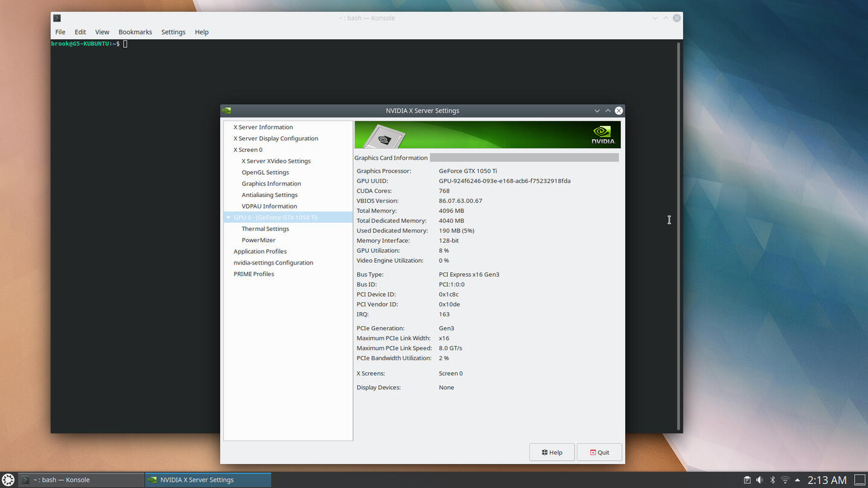Open the Konsole View menu
Viewport: 868px width, 488px height.
point(102,32)
